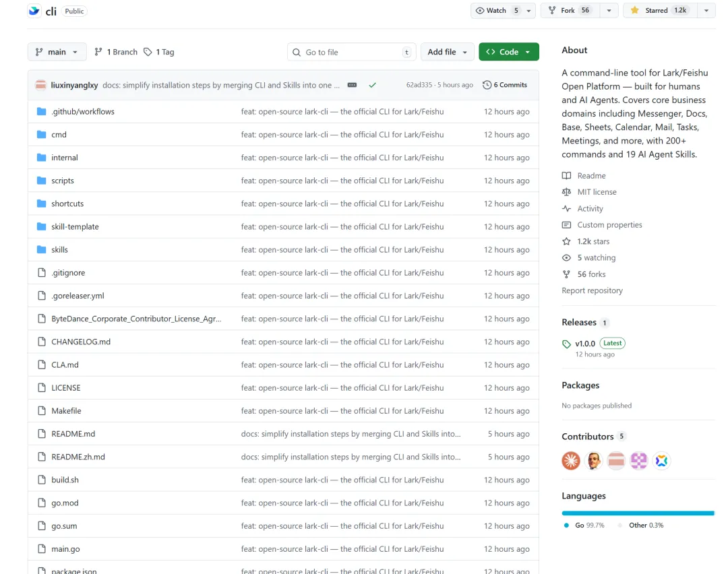The height and width of the screenshot is (574, 728).
Task: Open the Add file dropdown
Action: tap(447, 52)
